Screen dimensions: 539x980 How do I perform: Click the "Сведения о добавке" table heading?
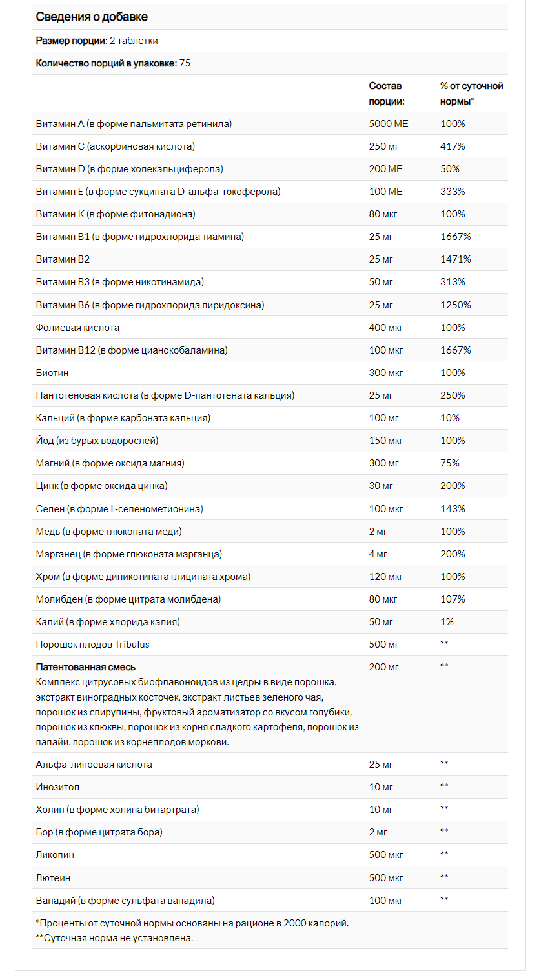pyautogui.click(x=92, y=17)
